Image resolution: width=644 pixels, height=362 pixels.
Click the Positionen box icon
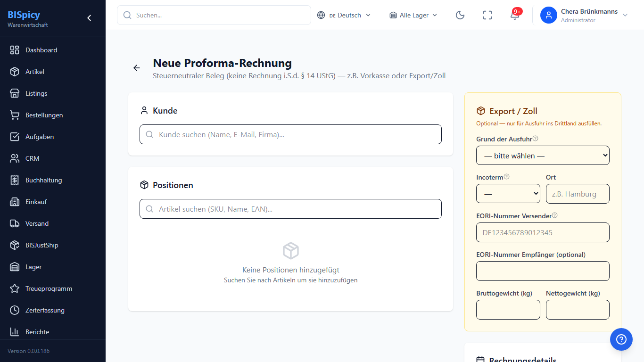pos(144,185)
